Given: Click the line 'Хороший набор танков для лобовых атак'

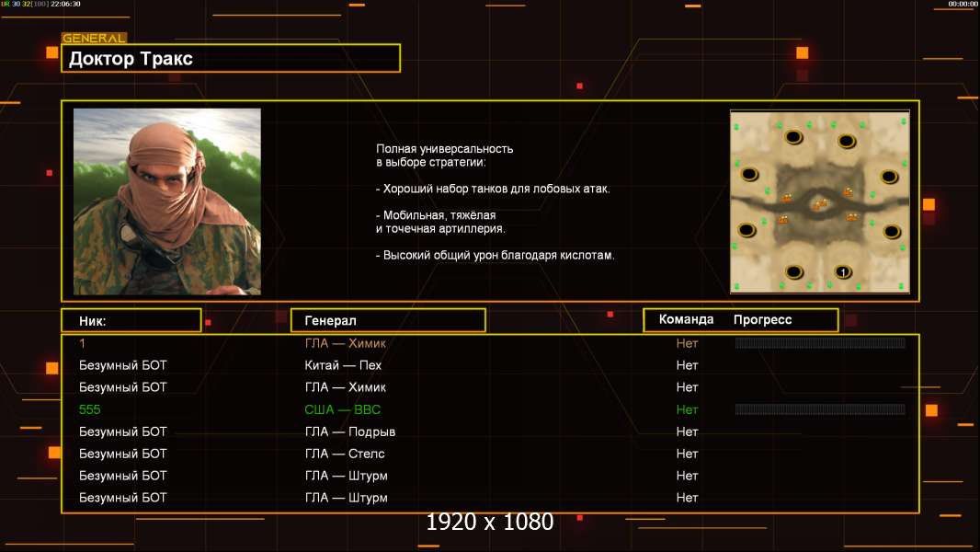Looking at the screenshot, I should [493, 189].
